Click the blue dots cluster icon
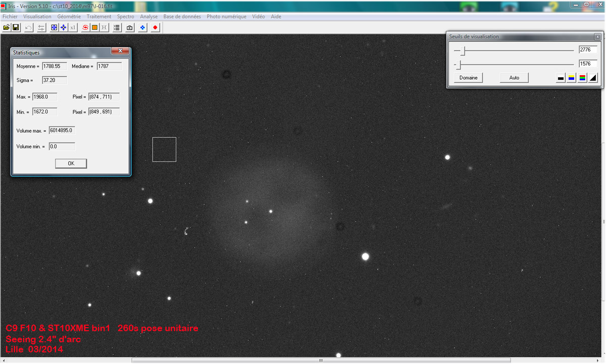 coord(142,27)
